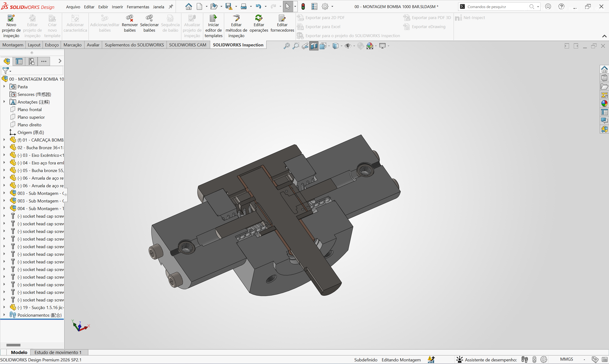Switch to the SOLIDWORKS CAM tab
609x364 pixels.
(188, 45)
